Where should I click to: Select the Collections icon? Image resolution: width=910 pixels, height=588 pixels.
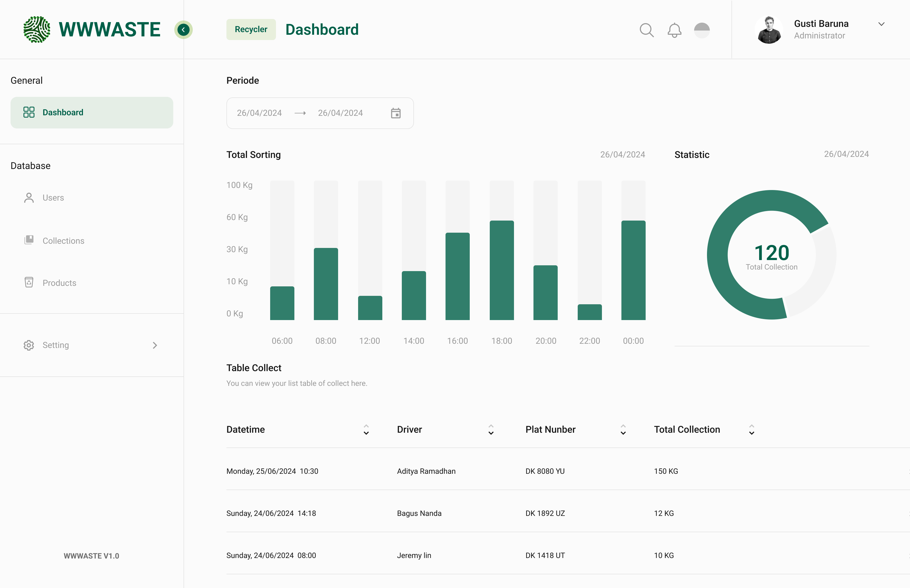(x=29, y=240)
